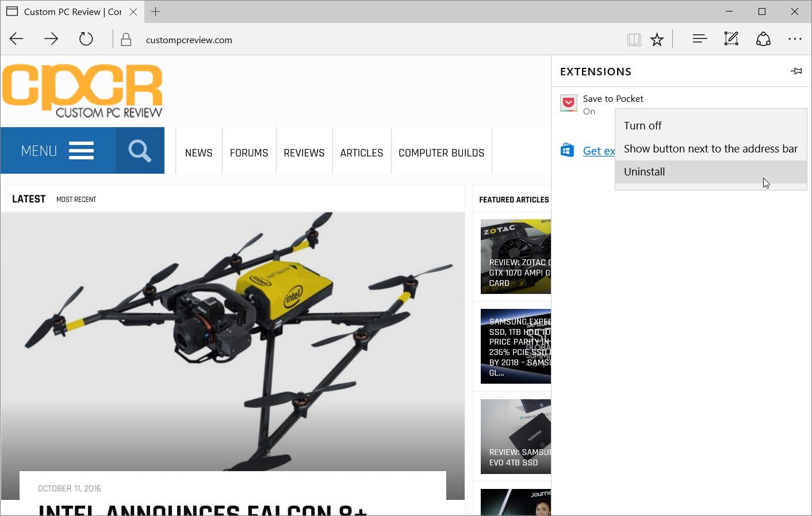This screenshot has width=812, height=516.
Task: Click the EXTENSIONS pane title
Action: tap(596, 71)
